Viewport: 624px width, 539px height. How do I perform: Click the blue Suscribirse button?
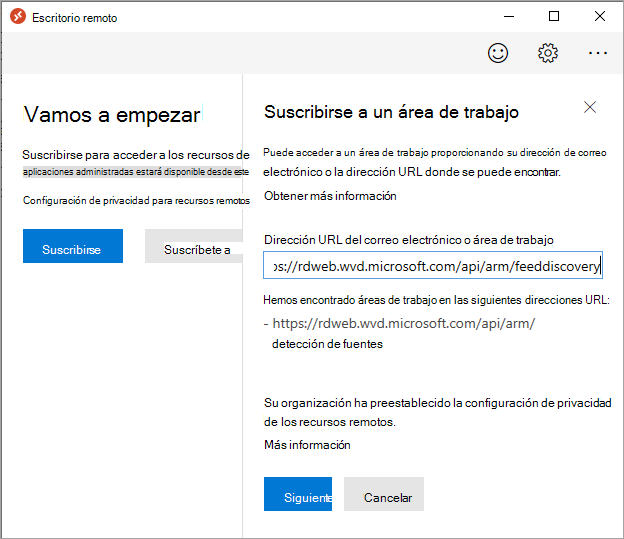tap(73, 246)
